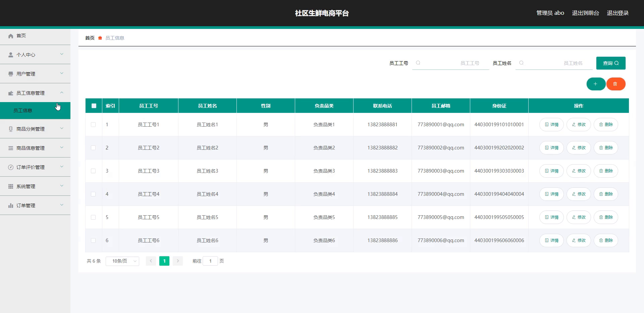
Task: Click search icon in 员工工号 field
Action: click(x=418, y=63)
